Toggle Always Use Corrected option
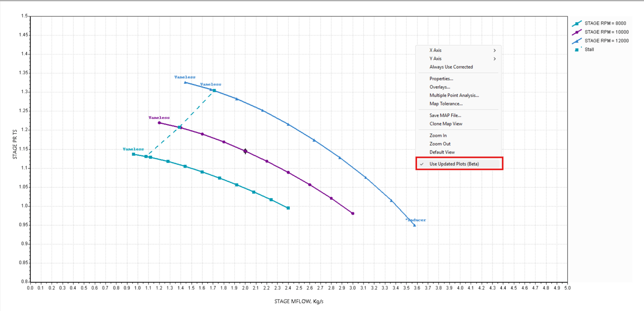The height and width of the screenshot is (311, 644). point(451,67)
